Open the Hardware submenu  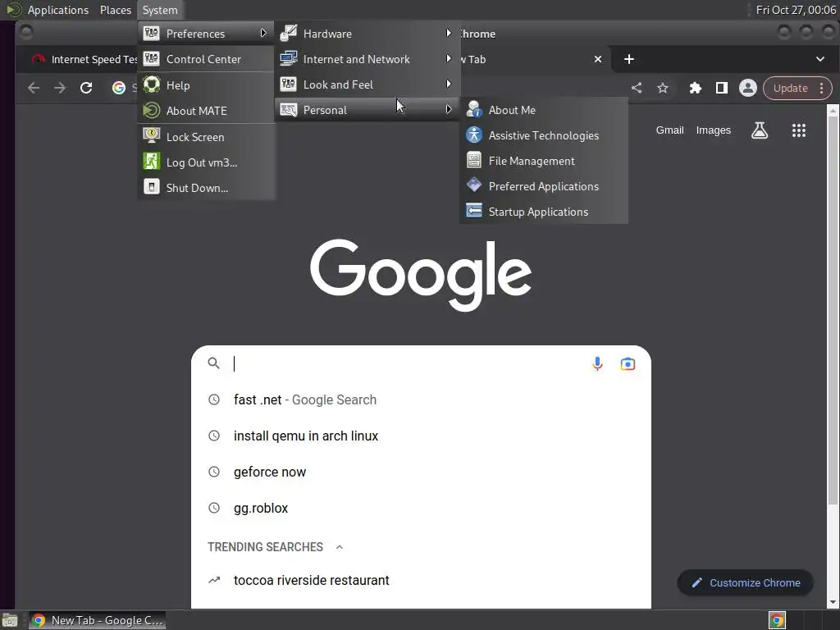pos(367,33)
